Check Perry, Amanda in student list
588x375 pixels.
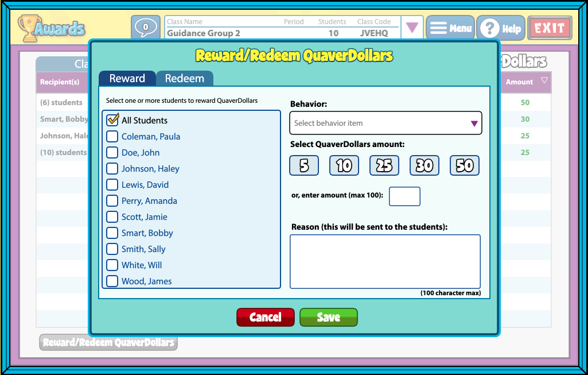112,201
